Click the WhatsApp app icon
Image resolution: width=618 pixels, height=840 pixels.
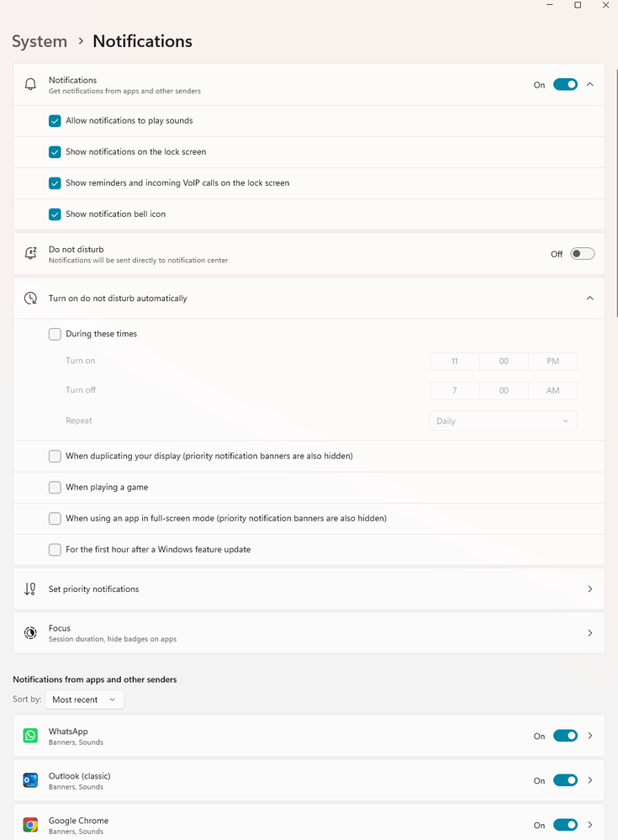coord(31,736)
